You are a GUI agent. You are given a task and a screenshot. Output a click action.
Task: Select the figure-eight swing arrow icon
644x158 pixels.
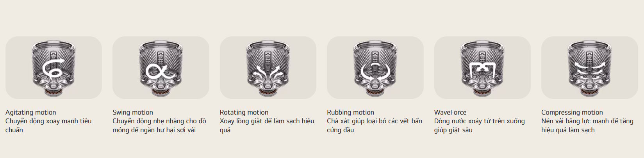161,71
